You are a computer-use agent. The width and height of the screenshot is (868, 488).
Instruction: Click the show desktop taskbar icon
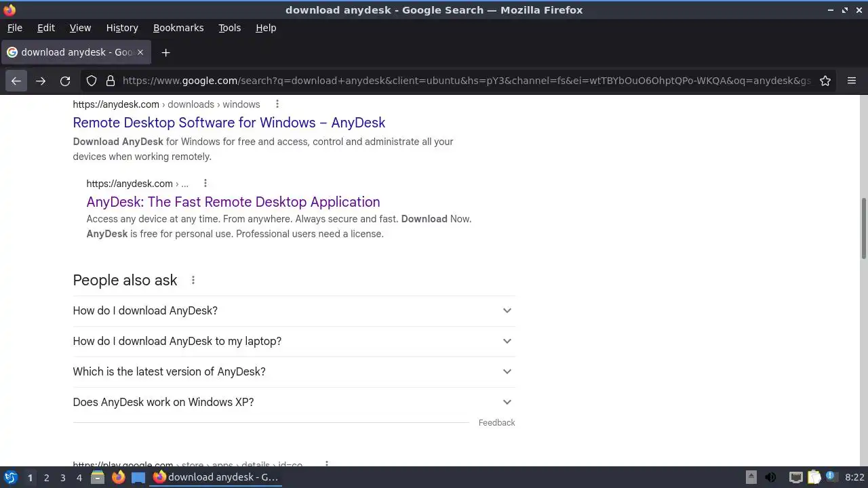(x=138, y=477)
